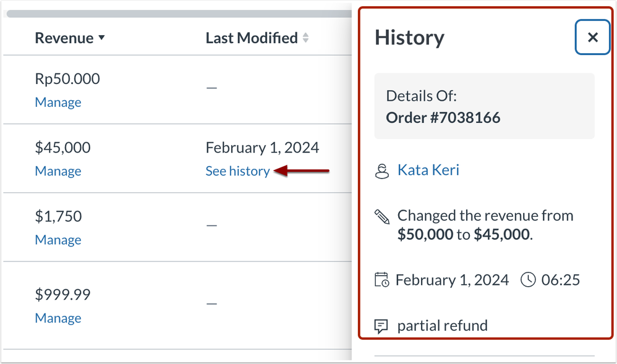The height and width of the screenshot is (364, 617).
Task: Click the clock icon beside 06:25
Action: [x=528, y=280]
